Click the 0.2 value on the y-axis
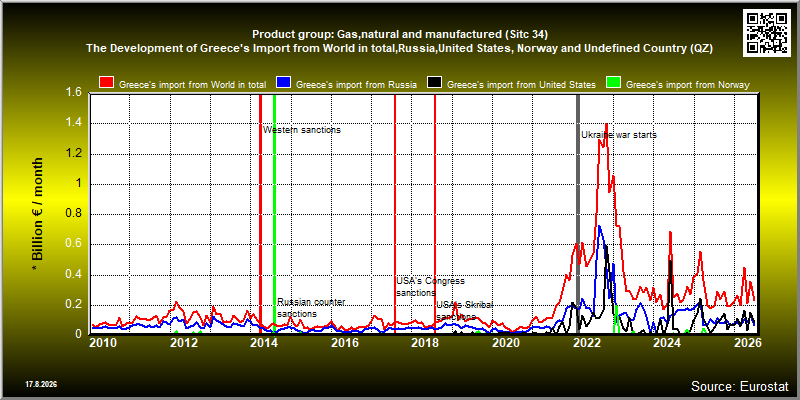The height and width of the screenshot is (400, 800). (74, 305)
